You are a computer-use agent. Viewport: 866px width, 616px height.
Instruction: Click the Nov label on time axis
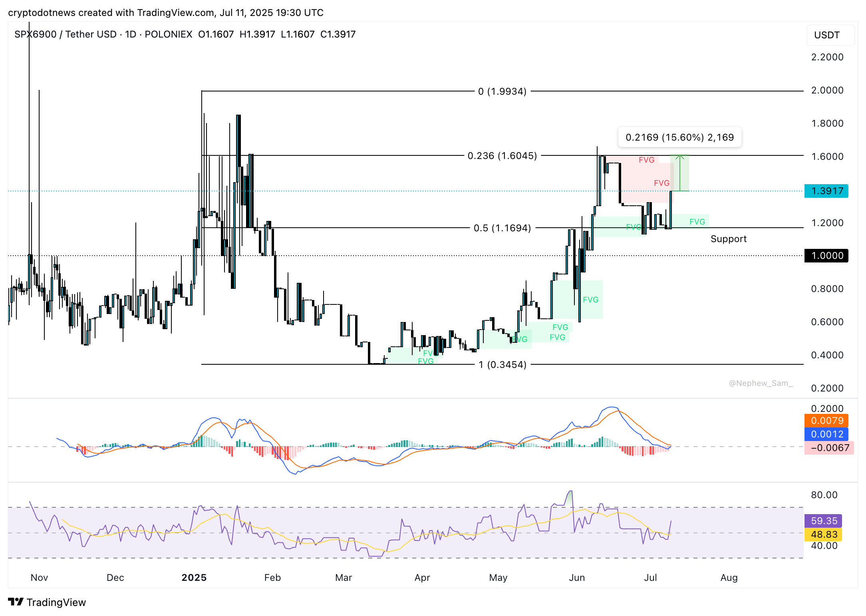(39, 578)
